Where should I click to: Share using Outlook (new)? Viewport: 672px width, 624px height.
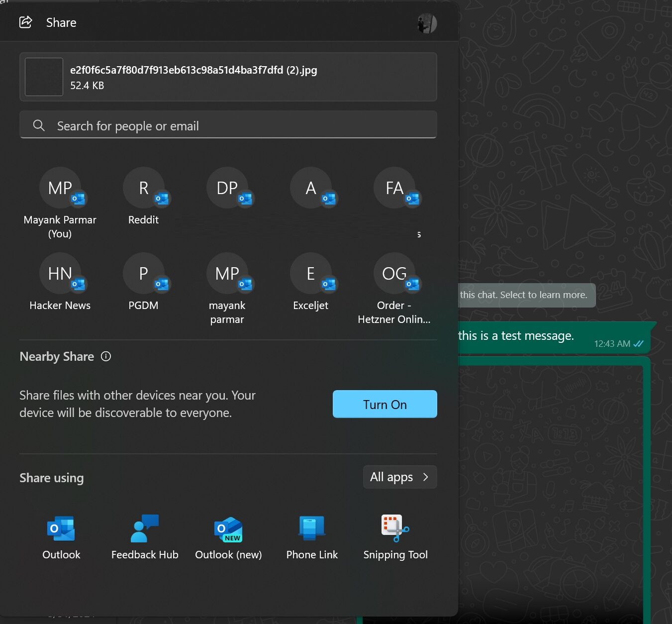[228, 537]
